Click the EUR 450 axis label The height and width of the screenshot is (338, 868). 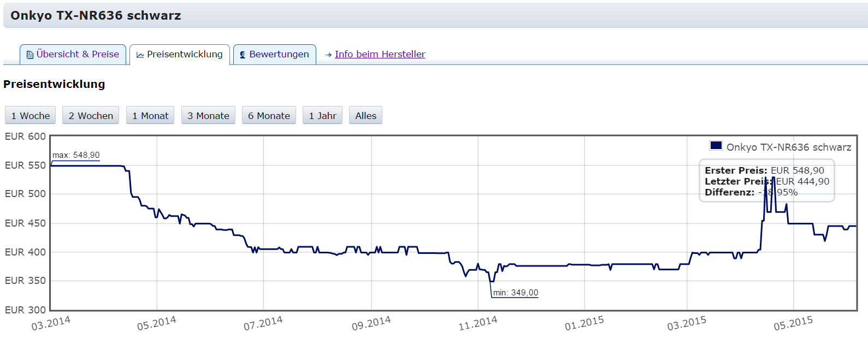tap(25, 223)
